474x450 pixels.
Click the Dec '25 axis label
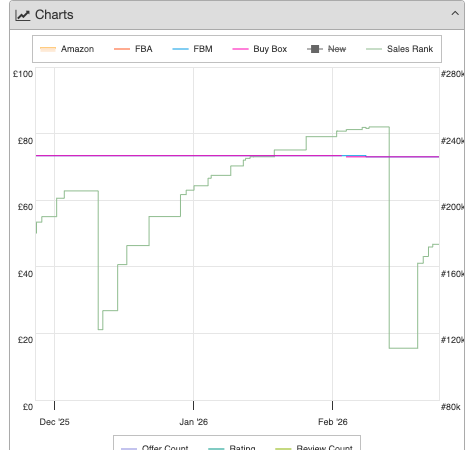pos(54,422)
